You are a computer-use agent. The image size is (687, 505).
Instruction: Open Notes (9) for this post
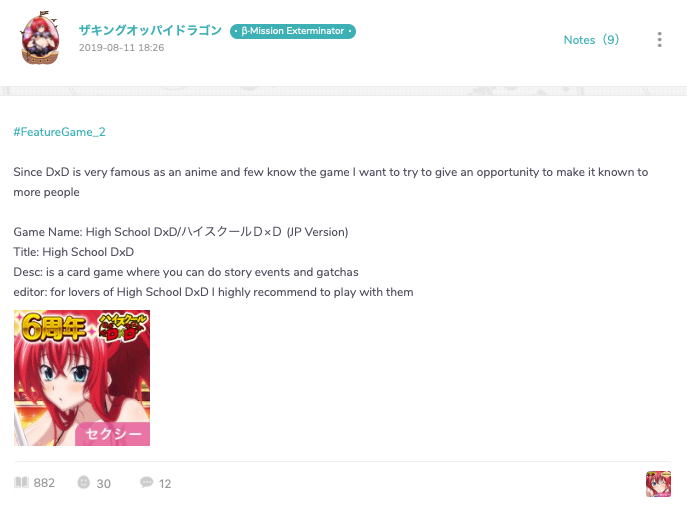tap(591, 40)
